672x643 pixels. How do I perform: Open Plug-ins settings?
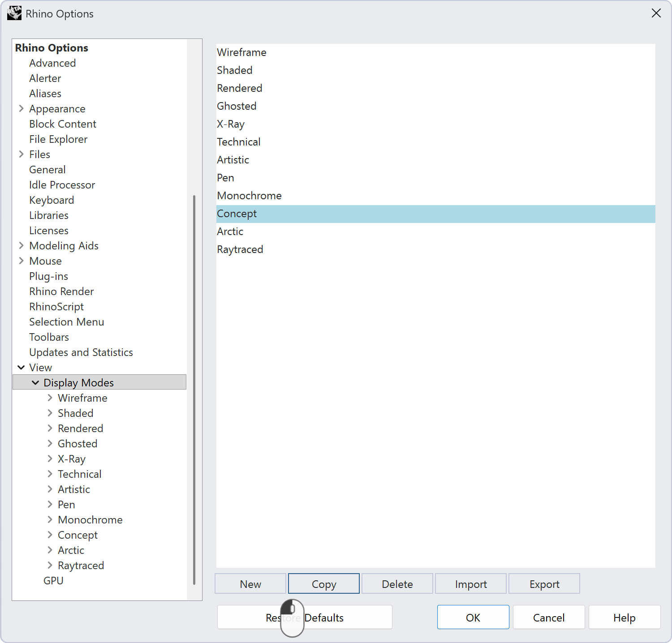[x=49, y=276]
